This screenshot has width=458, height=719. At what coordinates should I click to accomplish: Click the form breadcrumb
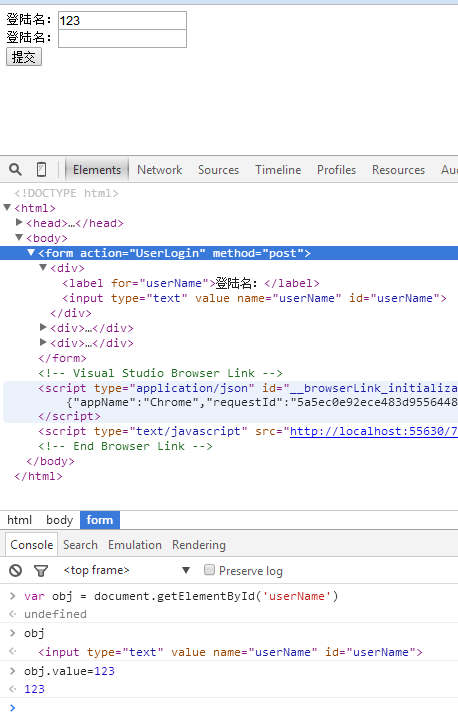pos(100,520)
